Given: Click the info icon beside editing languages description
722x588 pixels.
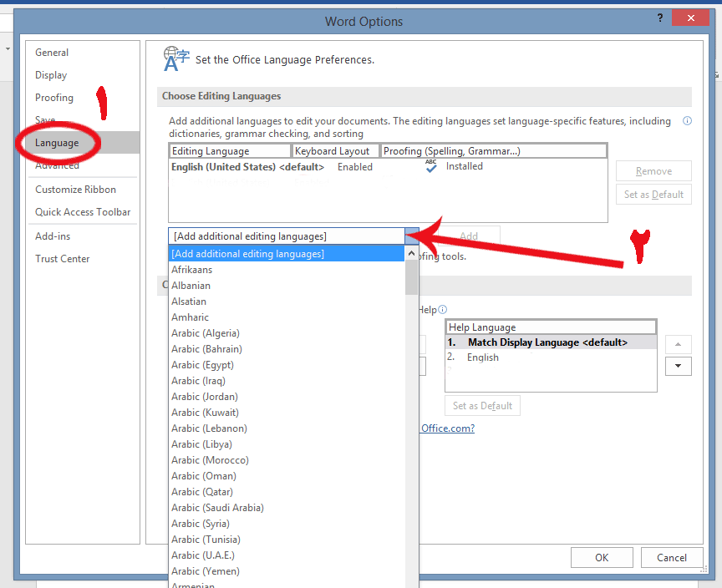Looking at the screenshot, I should click(687, 121).
